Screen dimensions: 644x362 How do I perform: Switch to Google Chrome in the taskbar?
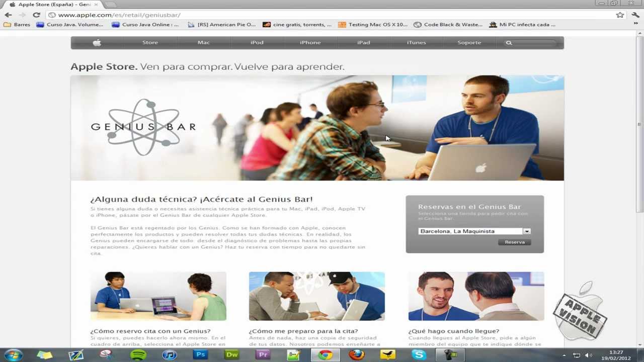tap(325, 354)
